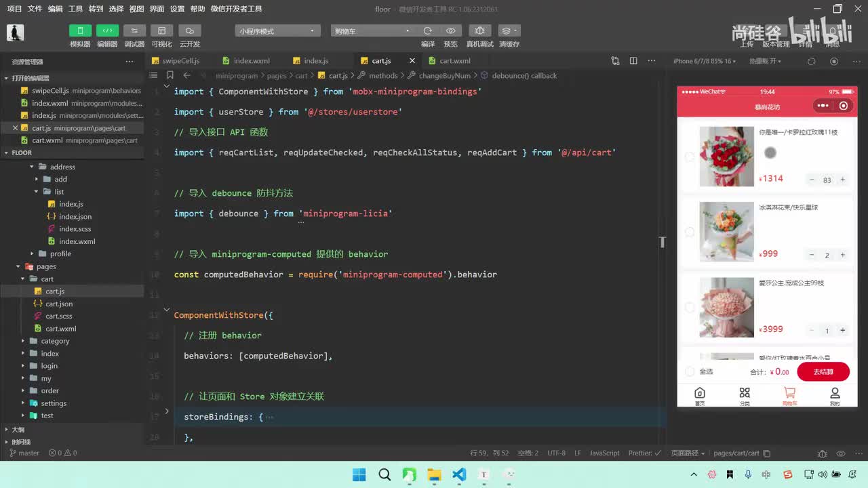Increase quantity of the first cart item
868x488 pixels.
click(x=842, y=180)
